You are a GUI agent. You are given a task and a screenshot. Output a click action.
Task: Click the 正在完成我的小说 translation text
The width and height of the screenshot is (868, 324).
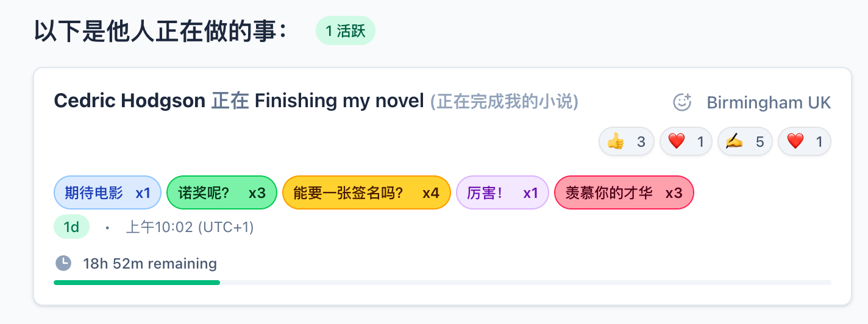point(504,101)
